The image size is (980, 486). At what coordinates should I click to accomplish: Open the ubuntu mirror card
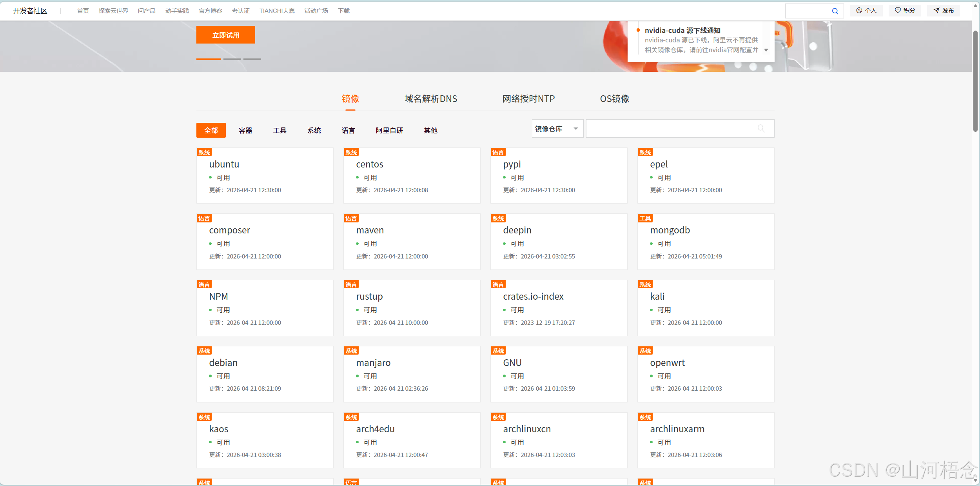click(x=265, y=175)
